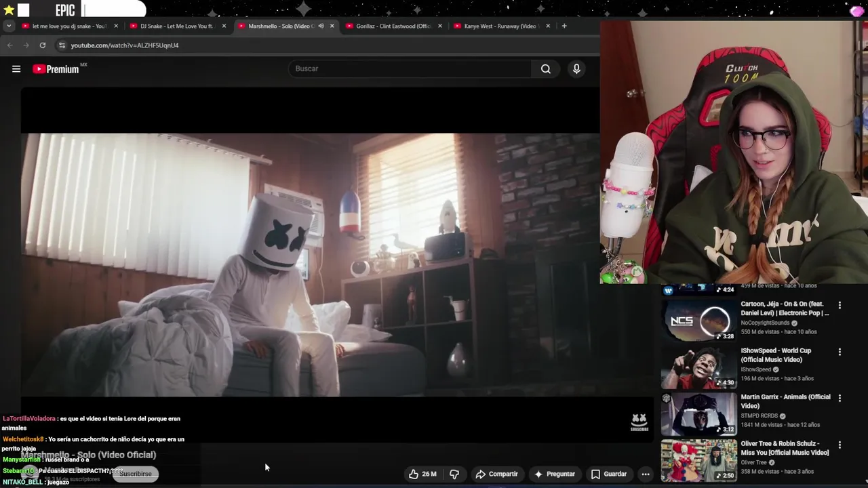Open 'Oliver Tree & Robin Schulz - Miss You' title
Viewport: 868px width, 488px height.
(785, 448)
